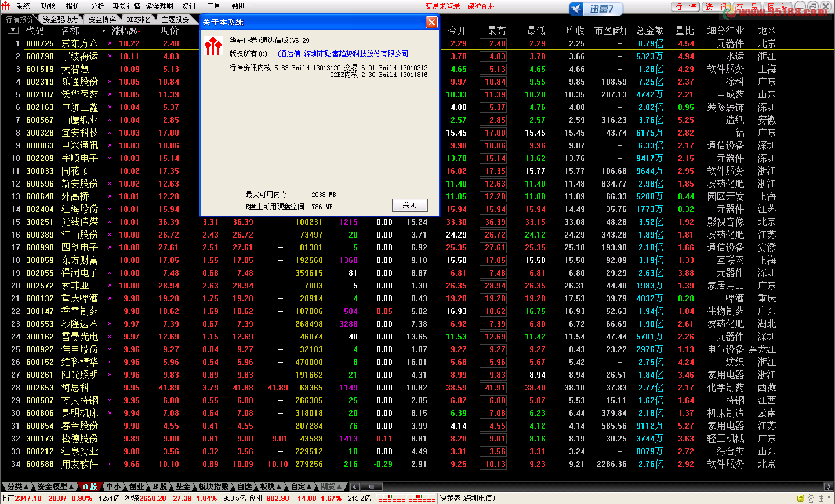Switch to the DDE排名 tab
Screen dimensions: 835x504
tap(139, 19)
